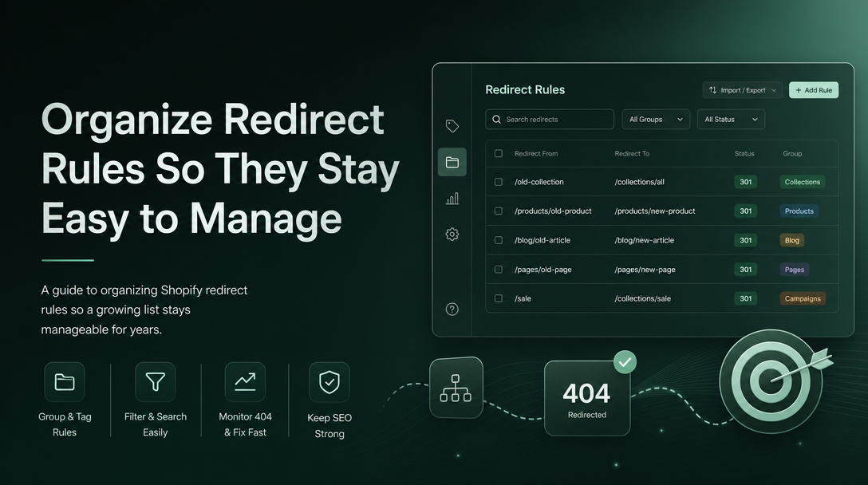Open the analytics bar chart icon
The height and width of the screenshot is (485, 868).
(x=452, y=198)
